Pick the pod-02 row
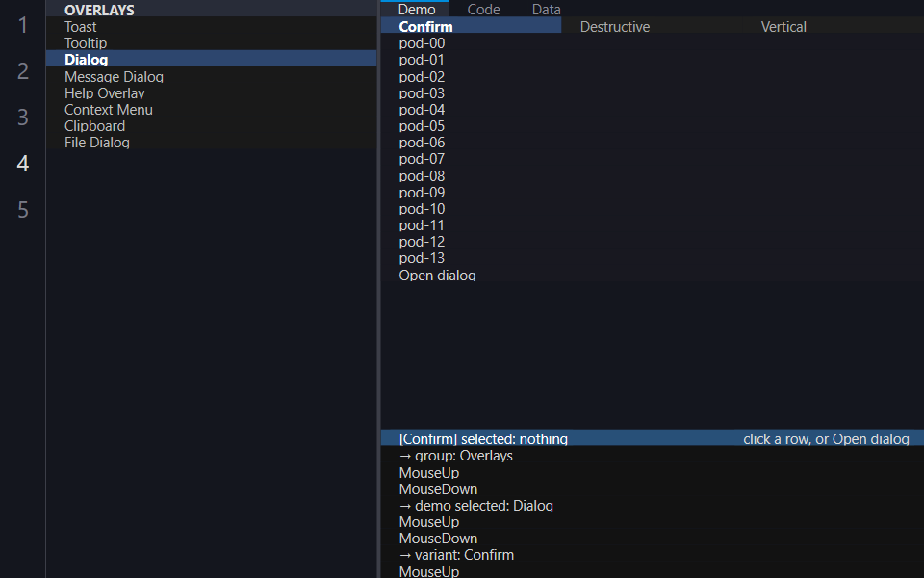This screenshot has height=578, width=924. (x=653, y=77)
